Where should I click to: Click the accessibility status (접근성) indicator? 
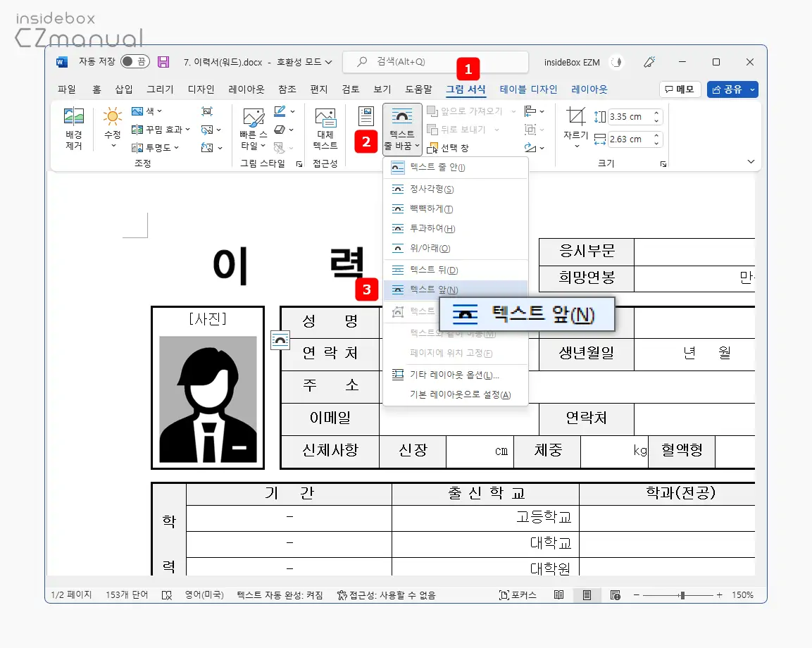(387, 595)
